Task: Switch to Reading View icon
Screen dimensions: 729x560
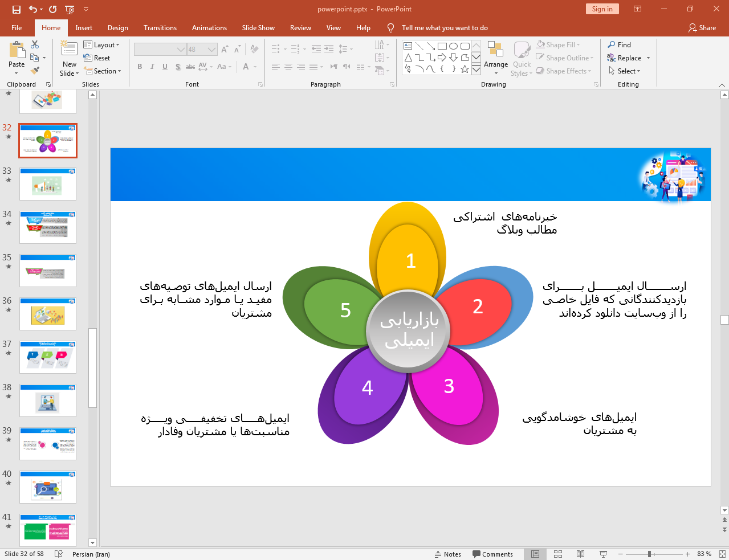Action: (x=580, y=554)
